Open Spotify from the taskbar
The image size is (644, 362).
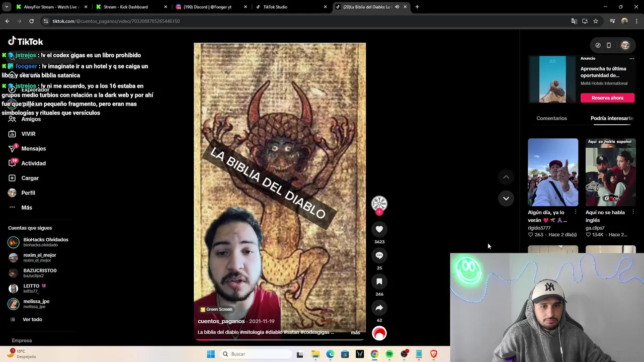(389, 354)
